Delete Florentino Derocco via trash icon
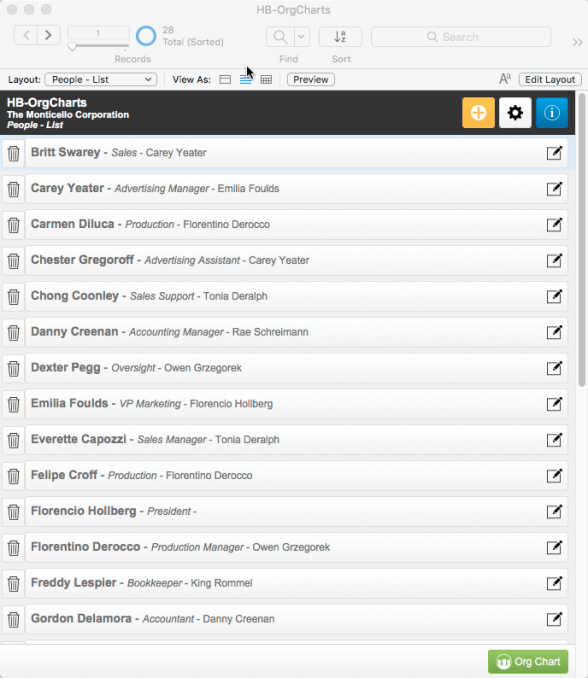Screen dimensions: 588x678 (x=13, y=548)
